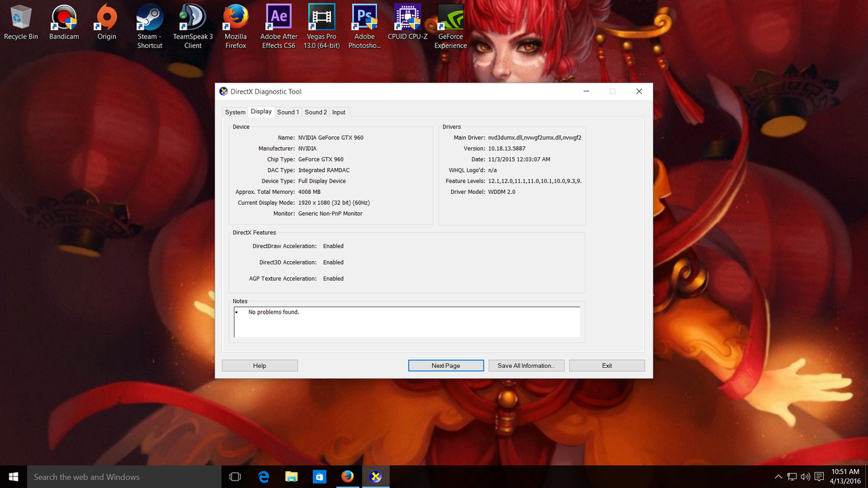Image resolution: width=868 pixels, height=488 pixels.
Task: Switch to Firefox in the taskbar
Action: (347, 476)
